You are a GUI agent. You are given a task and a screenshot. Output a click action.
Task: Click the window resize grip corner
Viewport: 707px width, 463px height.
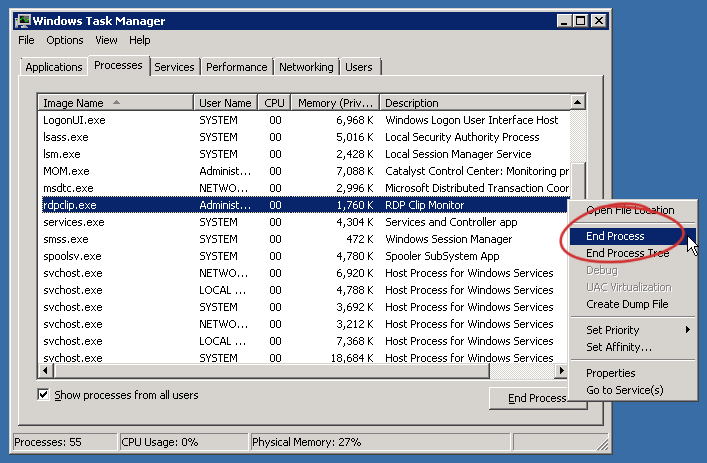[602, 445]
